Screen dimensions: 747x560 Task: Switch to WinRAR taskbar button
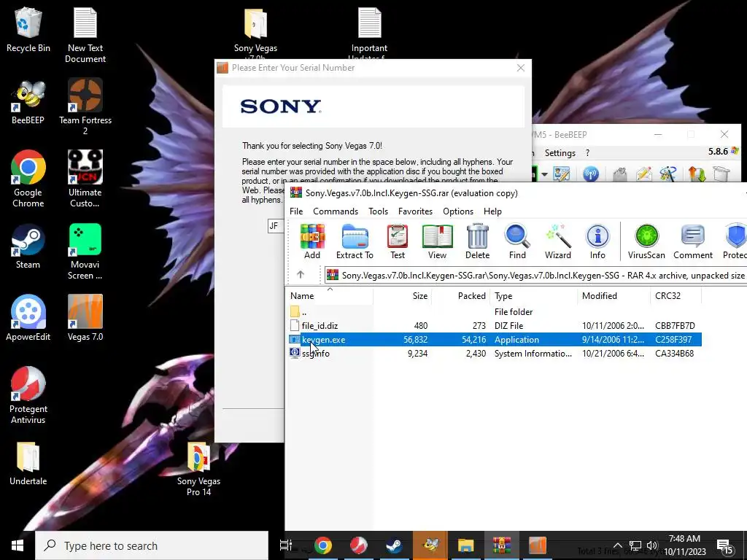pos(502,545)
